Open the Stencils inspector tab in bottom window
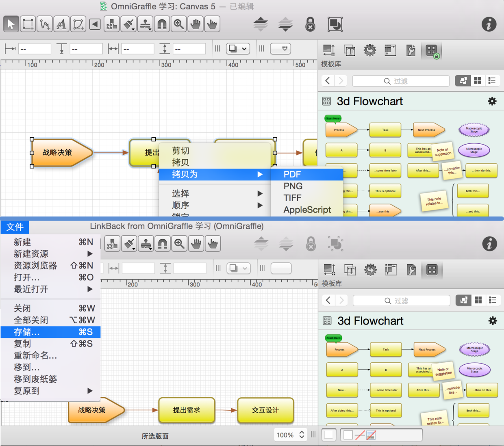The image size is (504, 446). 432,270
